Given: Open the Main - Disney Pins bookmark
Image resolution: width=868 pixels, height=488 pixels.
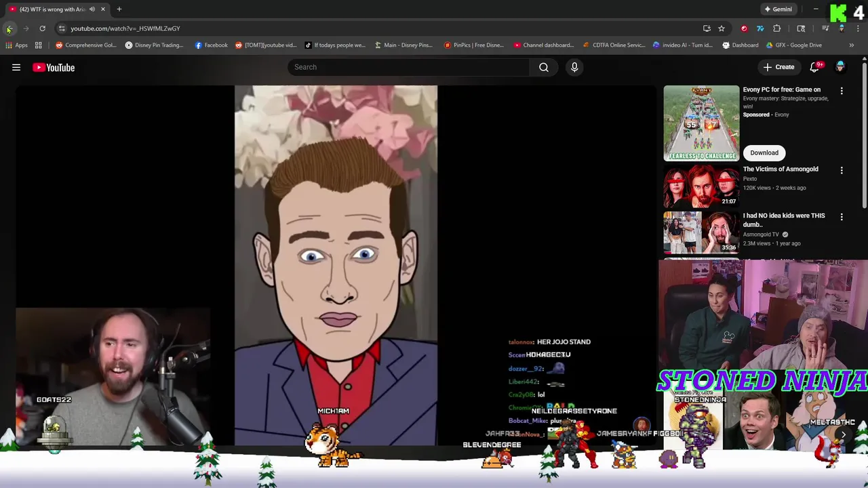Looking at the screenshot, I should tap(403, 45).
